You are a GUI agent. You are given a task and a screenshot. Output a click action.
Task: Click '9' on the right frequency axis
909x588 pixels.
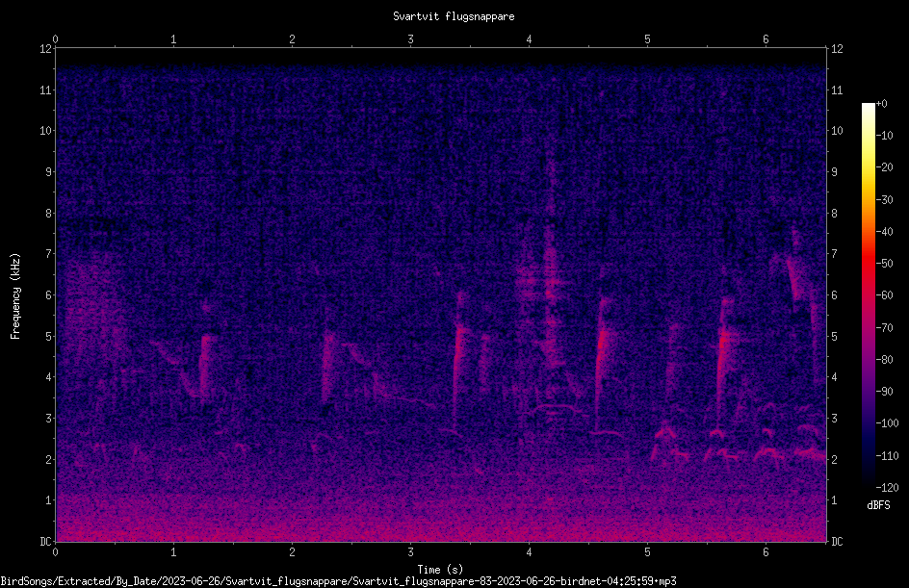(834, 172)
